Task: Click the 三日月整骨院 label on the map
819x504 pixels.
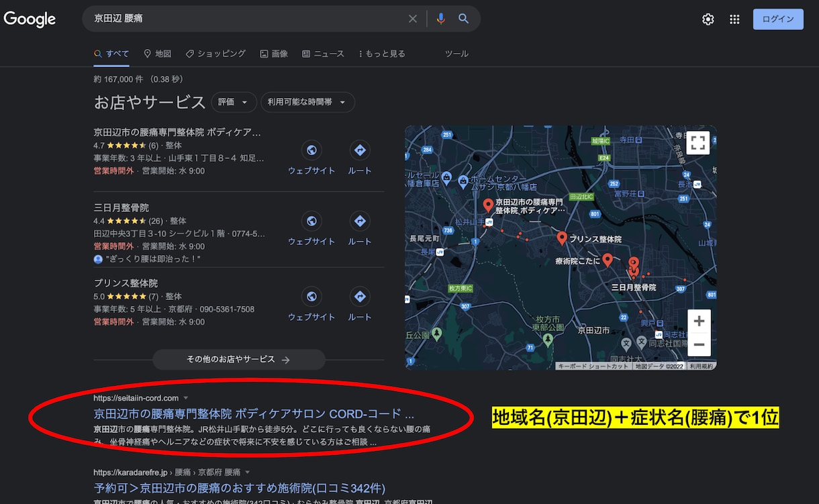Action: (633, 287)
